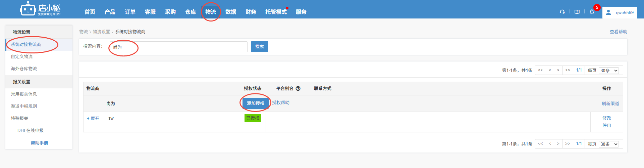Open the 服务 menu
Image resolution: width=644 pixels, height=168 pixels.
click(x=301, y=12)
